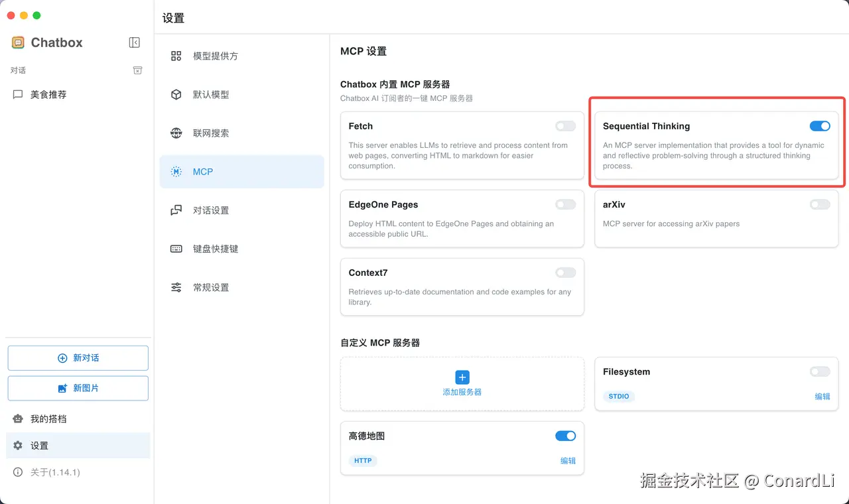
Task: Click the arXiv card title
Action: coord(614,204)
